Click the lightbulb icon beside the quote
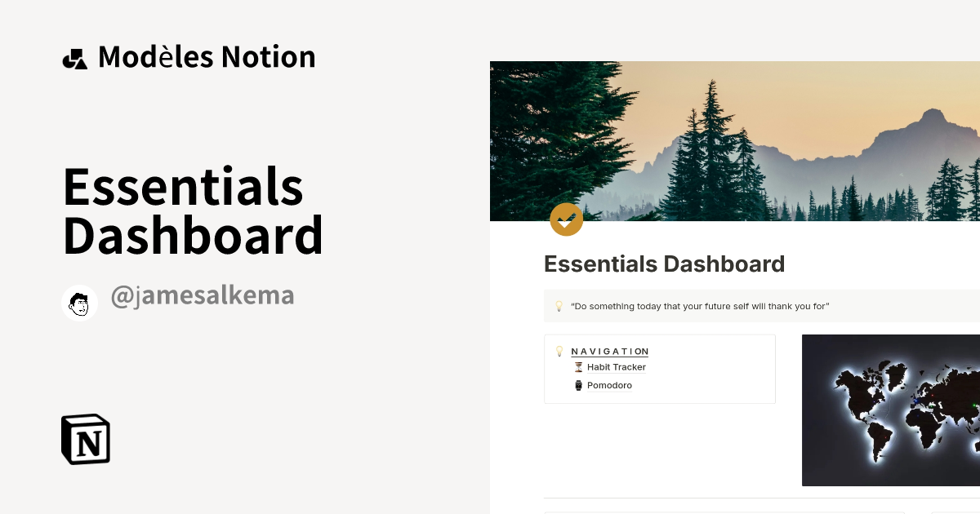 559,306
